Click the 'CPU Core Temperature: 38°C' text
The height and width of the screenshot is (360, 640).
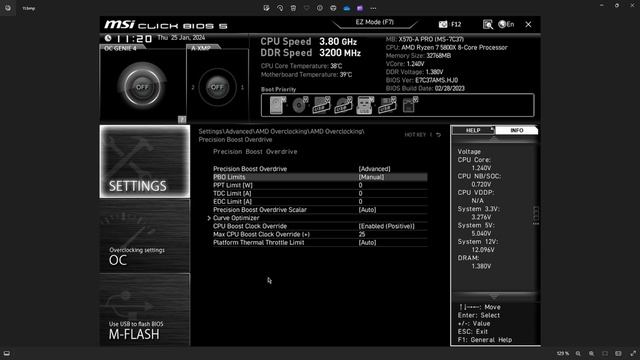point(301,66)
